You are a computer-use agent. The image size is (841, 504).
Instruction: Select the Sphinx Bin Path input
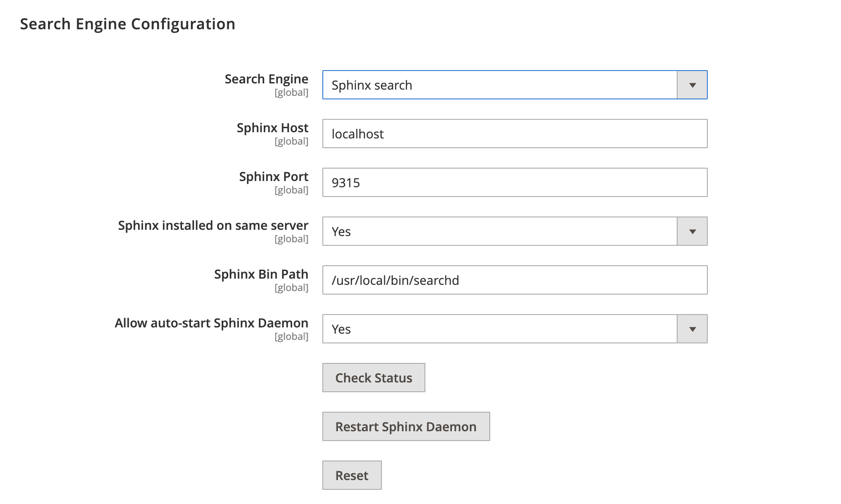514,280
